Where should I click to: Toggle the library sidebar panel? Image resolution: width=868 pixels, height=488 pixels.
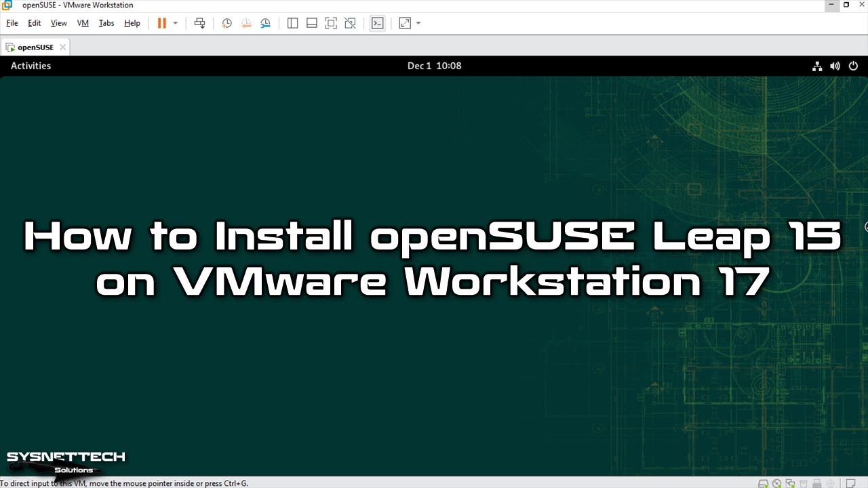pyautogui.click(x=293, y=23)
